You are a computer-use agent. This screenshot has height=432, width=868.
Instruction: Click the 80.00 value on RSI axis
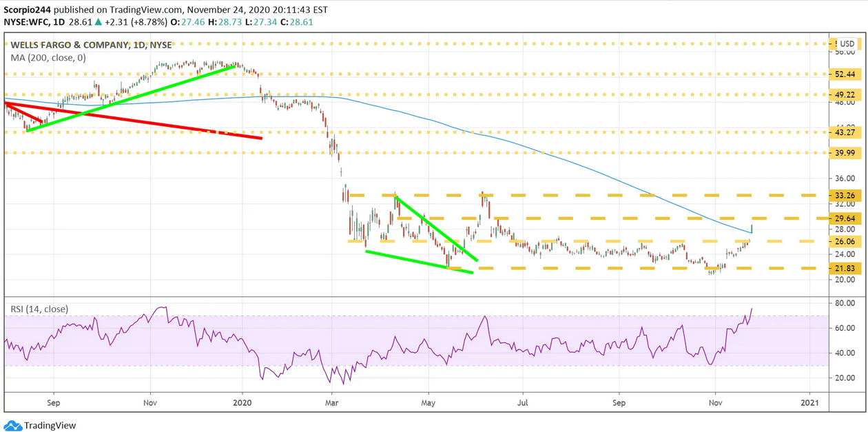(x=845, y=303)
